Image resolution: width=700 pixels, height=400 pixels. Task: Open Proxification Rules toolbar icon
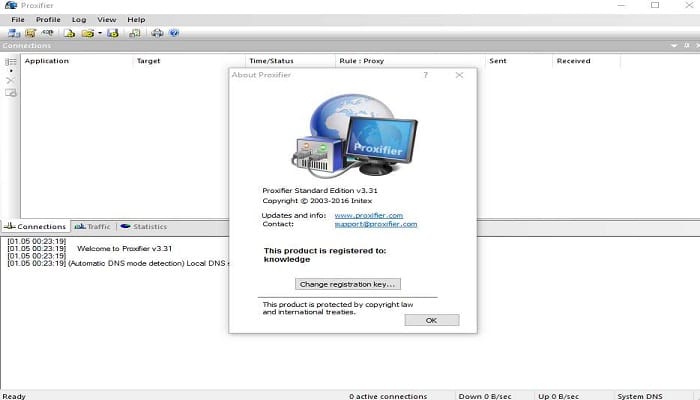(30, 33)
